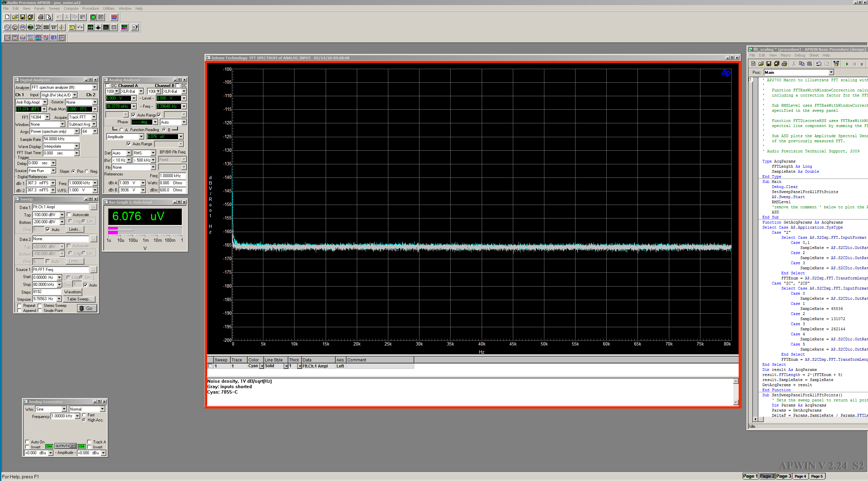This screenshot has height=481, width=868.
Task: Open the bar graph panel icon
Action: click(x=124, y=27)
